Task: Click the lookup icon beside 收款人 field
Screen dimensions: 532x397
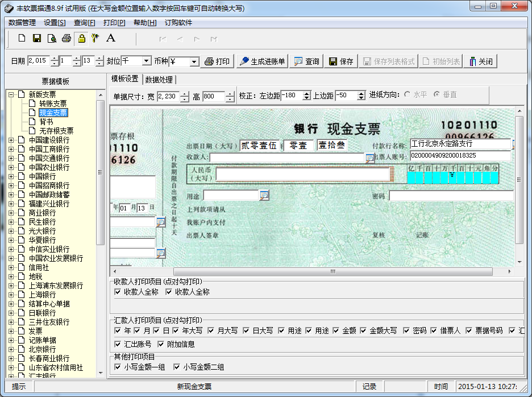Action: pos(369,158)
